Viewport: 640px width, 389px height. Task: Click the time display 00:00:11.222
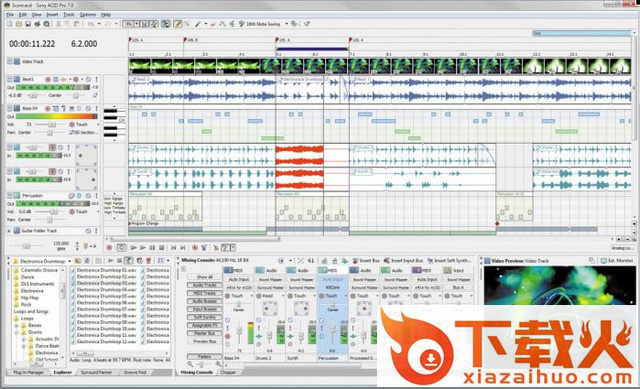pyautogui.click(x=32, y=44)
